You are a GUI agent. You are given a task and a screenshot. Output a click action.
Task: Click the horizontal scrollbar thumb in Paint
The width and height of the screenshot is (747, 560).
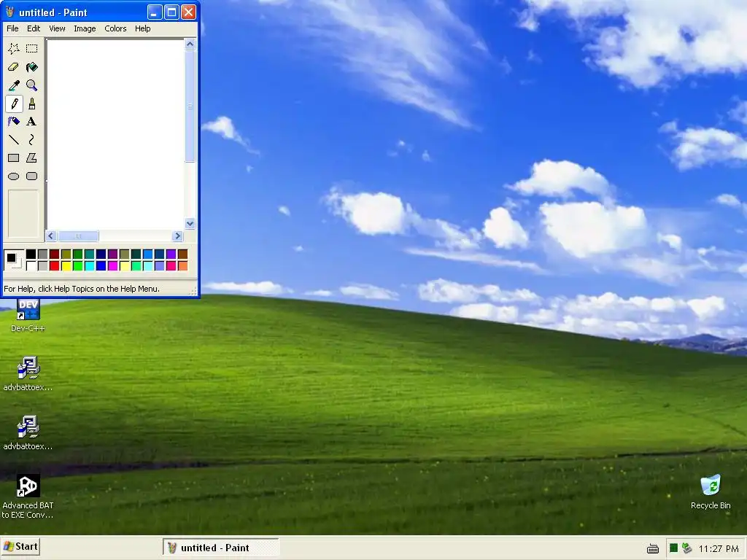pos(78,236)
